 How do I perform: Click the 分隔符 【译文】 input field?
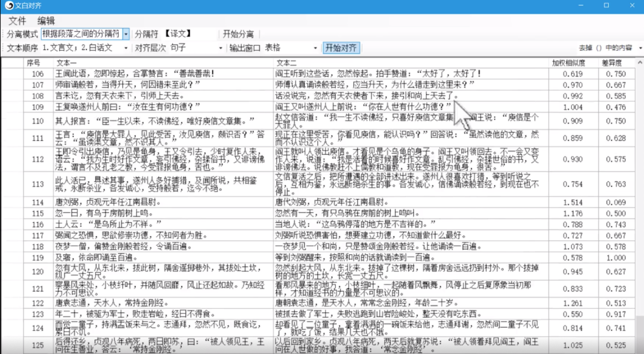pyautogui.click(x=190, y=34)
